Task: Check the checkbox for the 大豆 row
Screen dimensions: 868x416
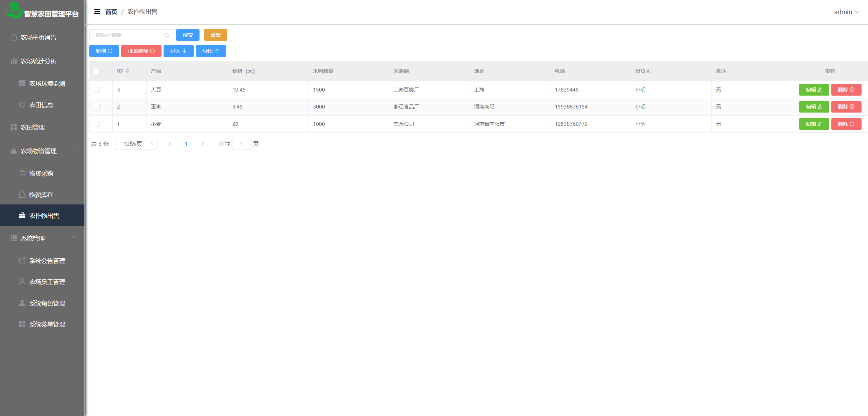Action: click(97, 90)
